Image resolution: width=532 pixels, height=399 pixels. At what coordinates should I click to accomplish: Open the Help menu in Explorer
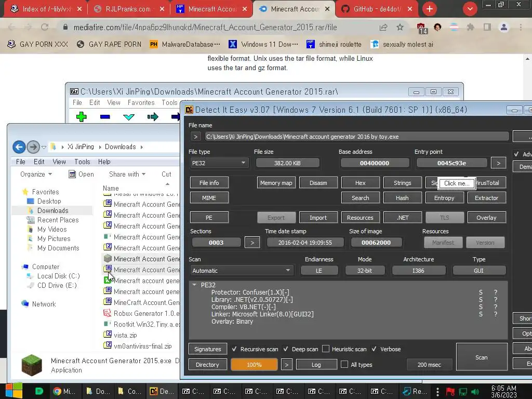coord(104,162)
